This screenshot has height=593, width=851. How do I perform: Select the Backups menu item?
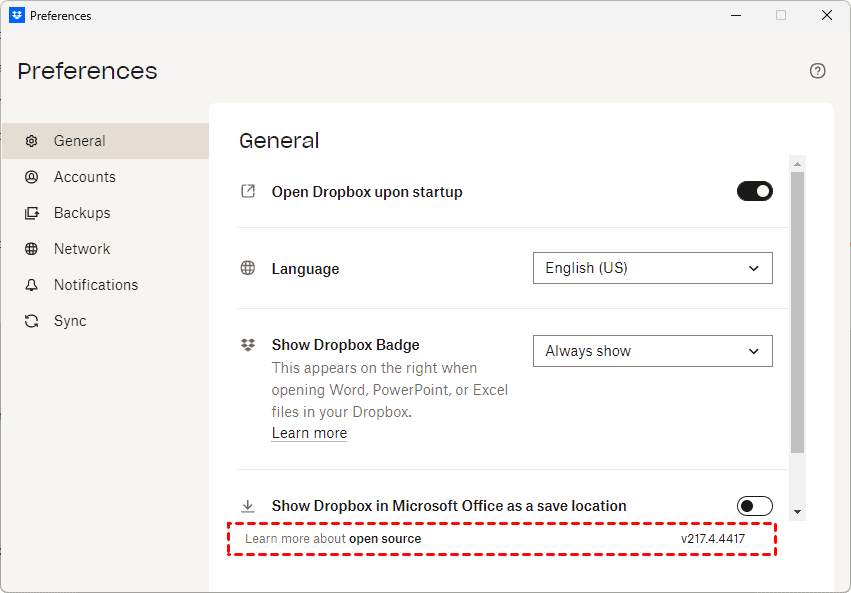click(82, 213)
